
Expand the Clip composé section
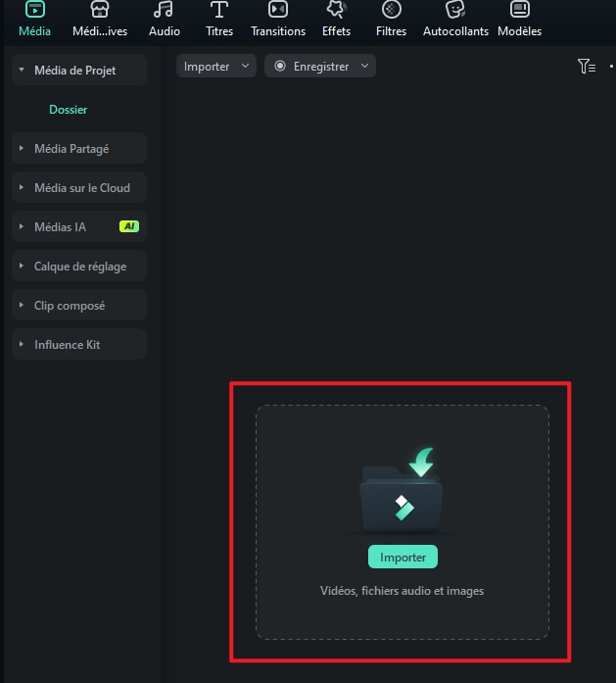(x=22, y=305)
